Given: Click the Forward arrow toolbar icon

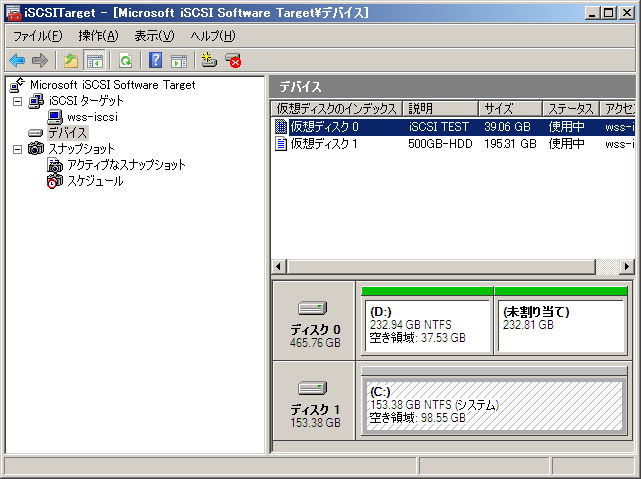Looking at the screenshot, I should pyautogui.click(x=40, y=61).
